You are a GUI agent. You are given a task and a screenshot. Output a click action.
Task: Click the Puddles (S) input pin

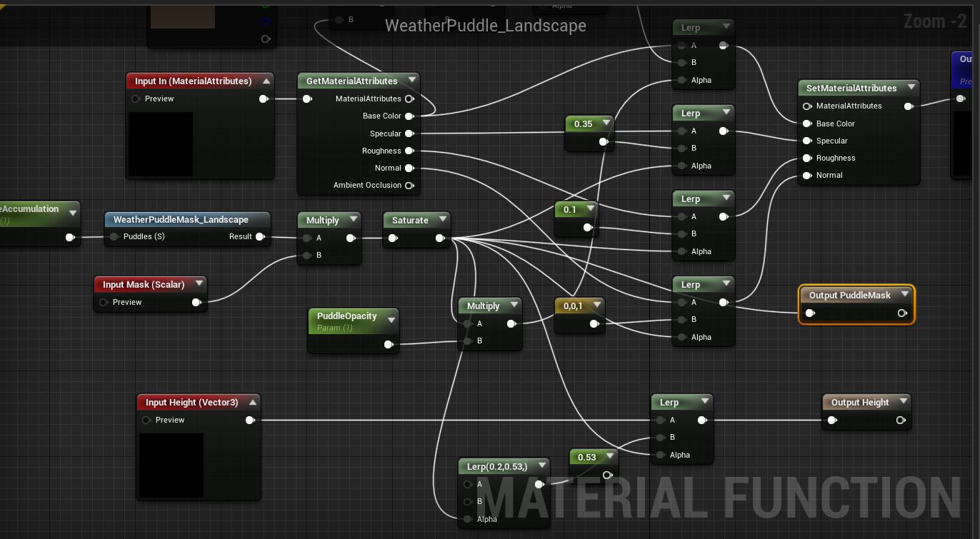[114, 236]
